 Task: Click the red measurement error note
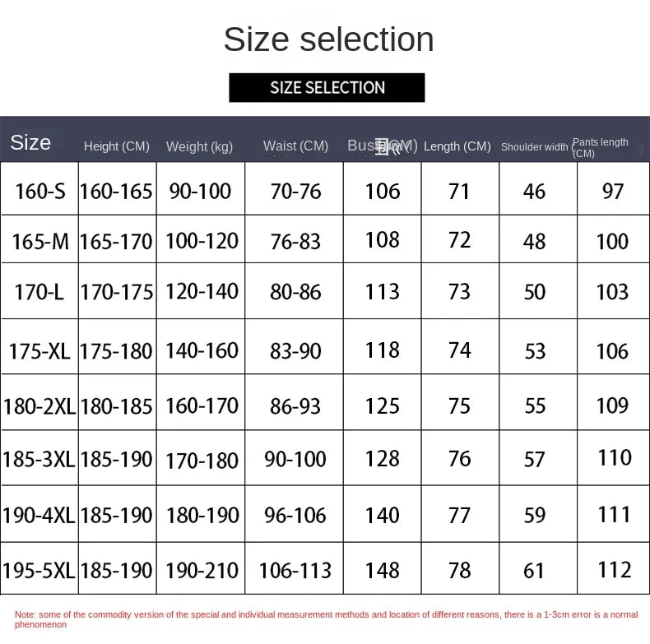pyautogui.click(x=325, y=619)
